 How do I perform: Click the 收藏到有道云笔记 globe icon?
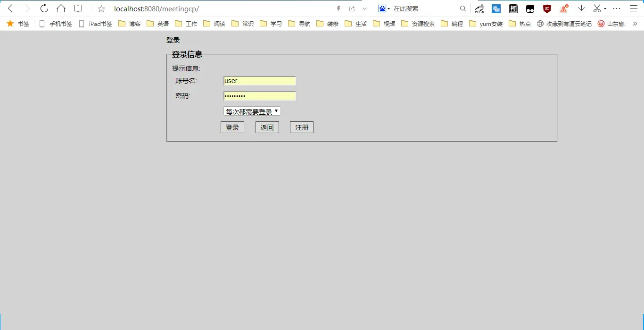[540, 24]
